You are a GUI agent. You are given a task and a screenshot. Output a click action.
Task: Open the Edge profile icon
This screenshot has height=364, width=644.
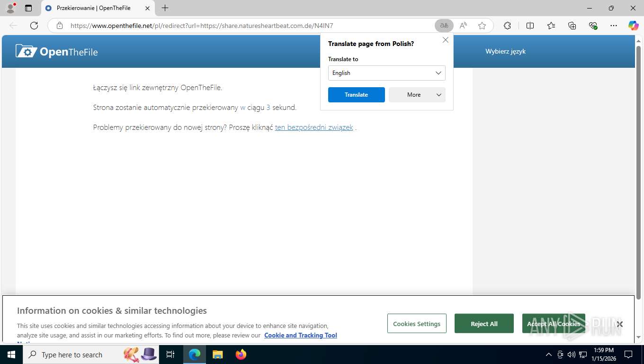point(10,8)
